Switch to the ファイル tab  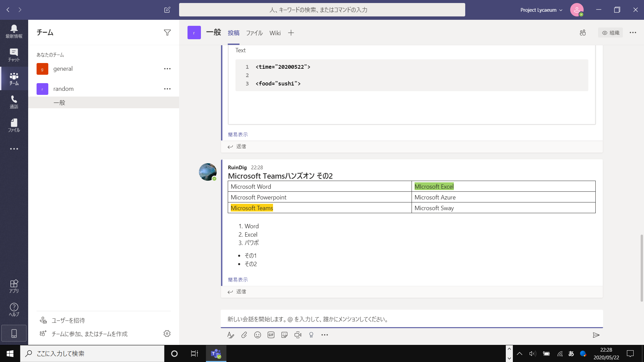[x=254, y=33]
